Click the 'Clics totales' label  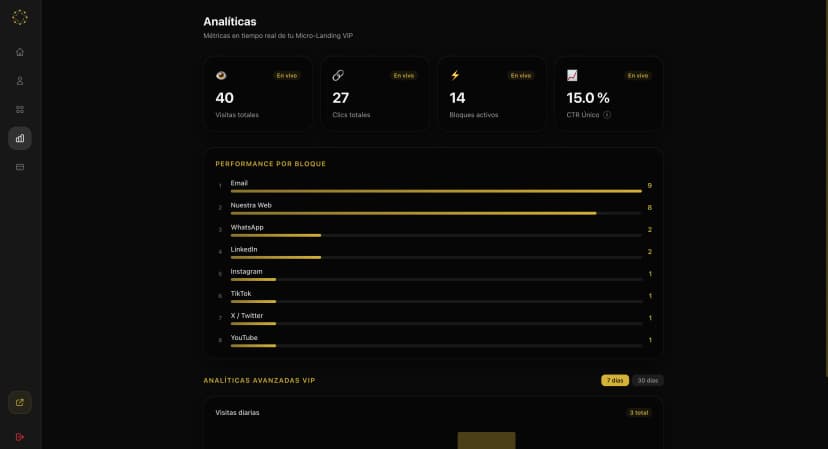pyautogui.click(x=351, y=115)
